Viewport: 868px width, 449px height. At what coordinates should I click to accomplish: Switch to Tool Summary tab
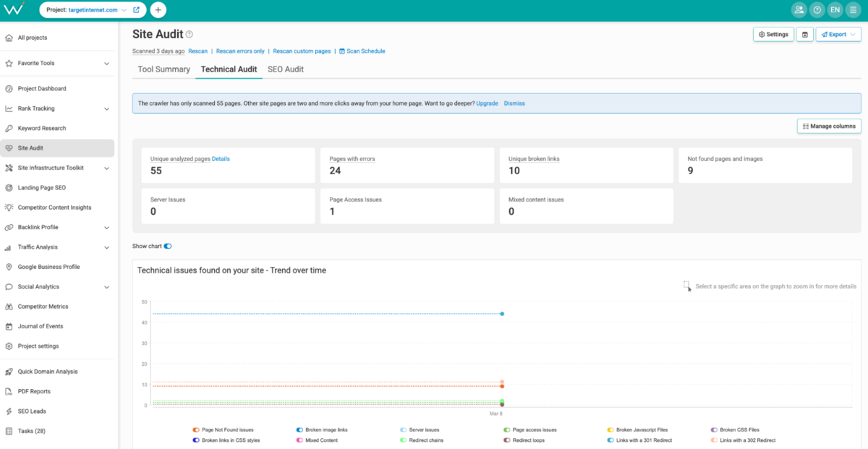point(164,69)
